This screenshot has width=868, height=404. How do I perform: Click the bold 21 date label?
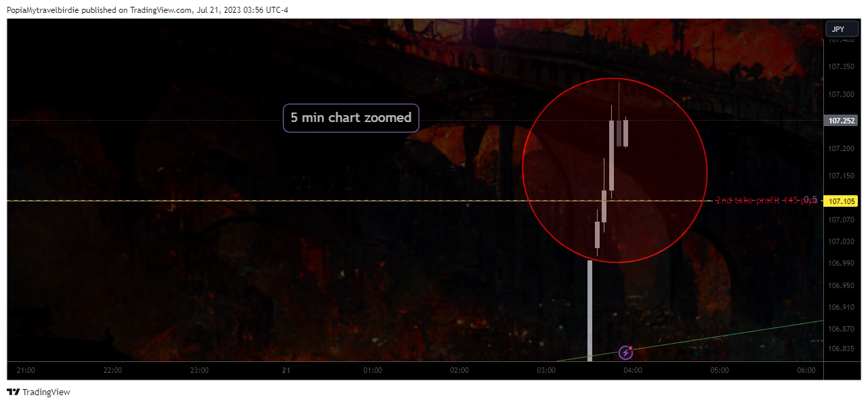coord(286,370)
